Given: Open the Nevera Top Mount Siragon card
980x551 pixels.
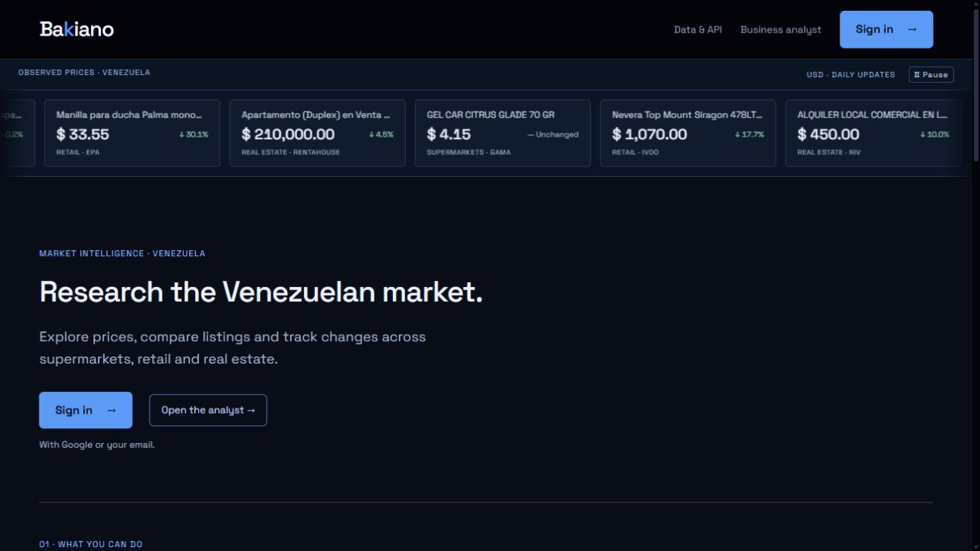Looking at the screenshot, I should (x=688, y=133).
